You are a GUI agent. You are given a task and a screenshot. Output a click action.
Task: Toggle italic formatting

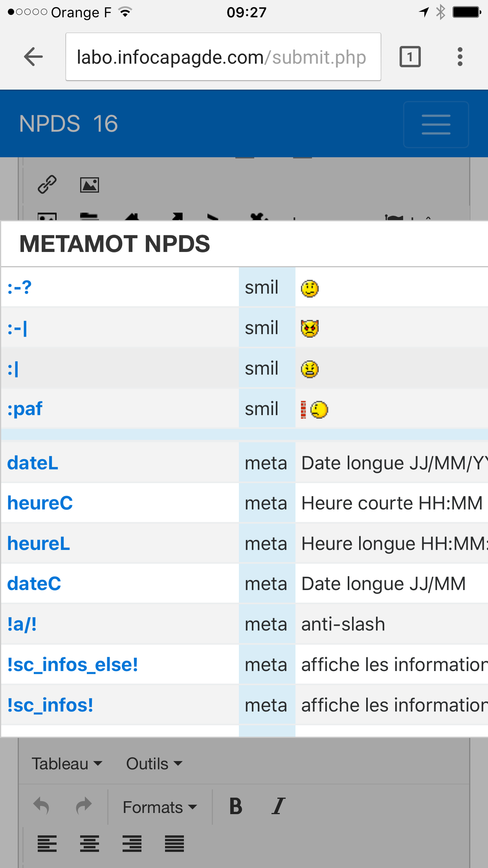point(278,806)
